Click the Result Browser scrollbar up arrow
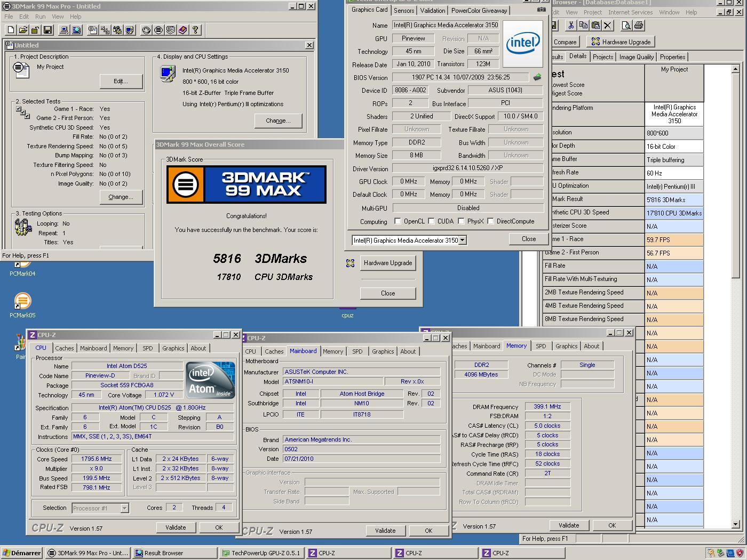747x560 pixels. (735, 69)
